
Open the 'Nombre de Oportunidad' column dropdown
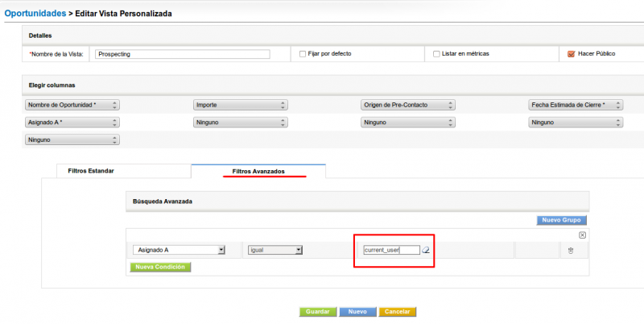coord(72,105)
